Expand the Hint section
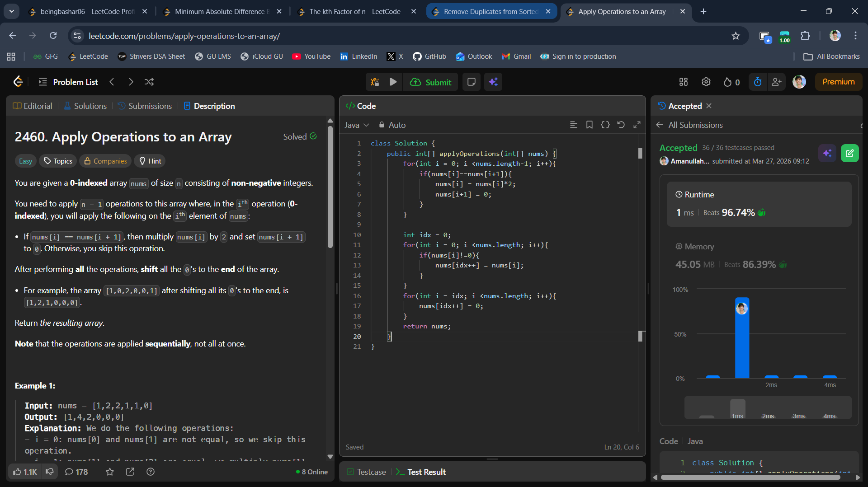Screen dimensions: 868x487 point(150,161)
